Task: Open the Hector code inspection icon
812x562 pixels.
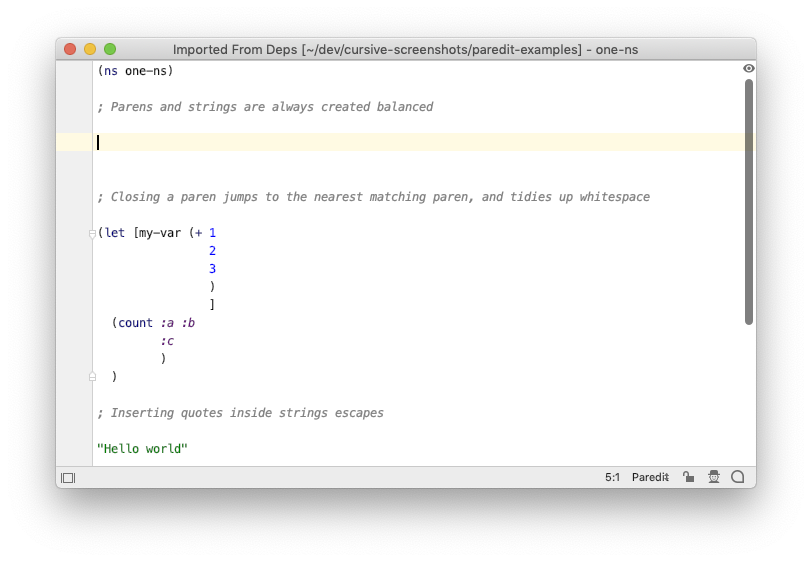Action: click(x=714, y=477)
